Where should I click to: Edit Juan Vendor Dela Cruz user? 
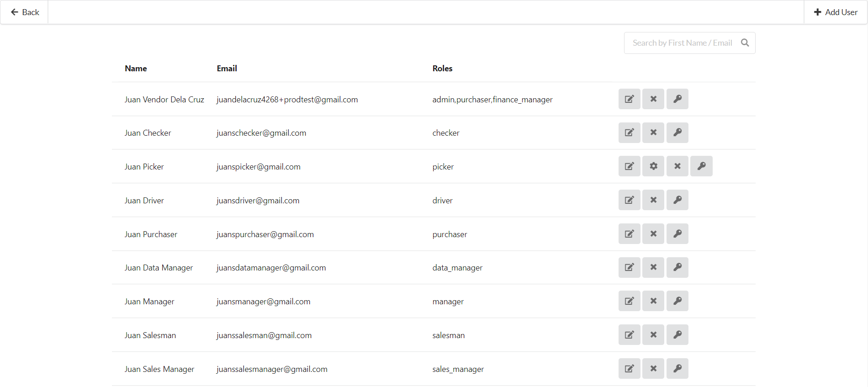(629, 99)
